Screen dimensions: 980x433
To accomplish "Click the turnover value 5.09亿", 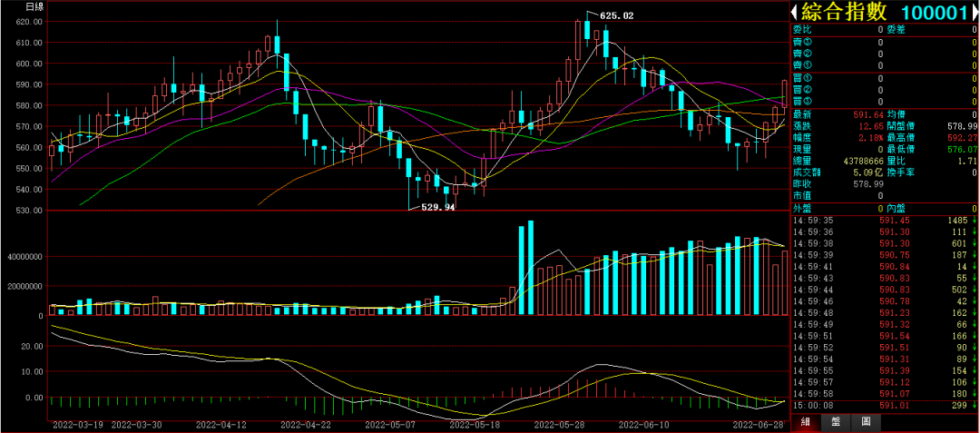I will coord(869,172).
